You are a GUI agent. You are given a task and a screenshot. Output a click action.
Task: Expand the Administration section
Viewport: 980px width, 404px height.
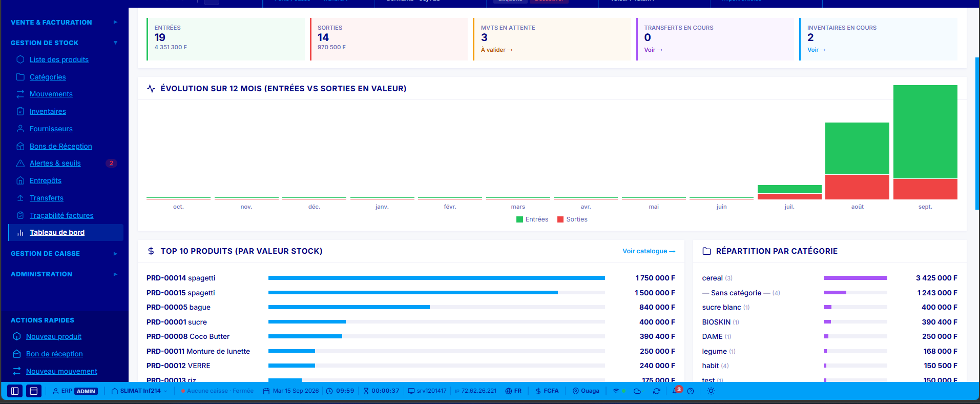64,274
